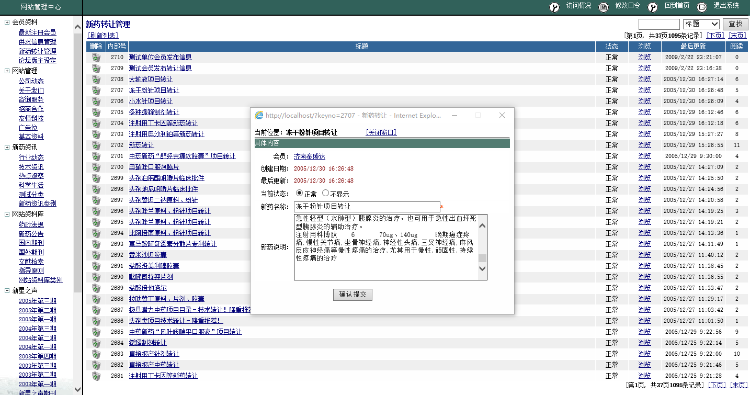Click the trash icon for entry 2687
Image resolution: width=750 pixels, height=395 pixels.
click(x=96, y=310)
